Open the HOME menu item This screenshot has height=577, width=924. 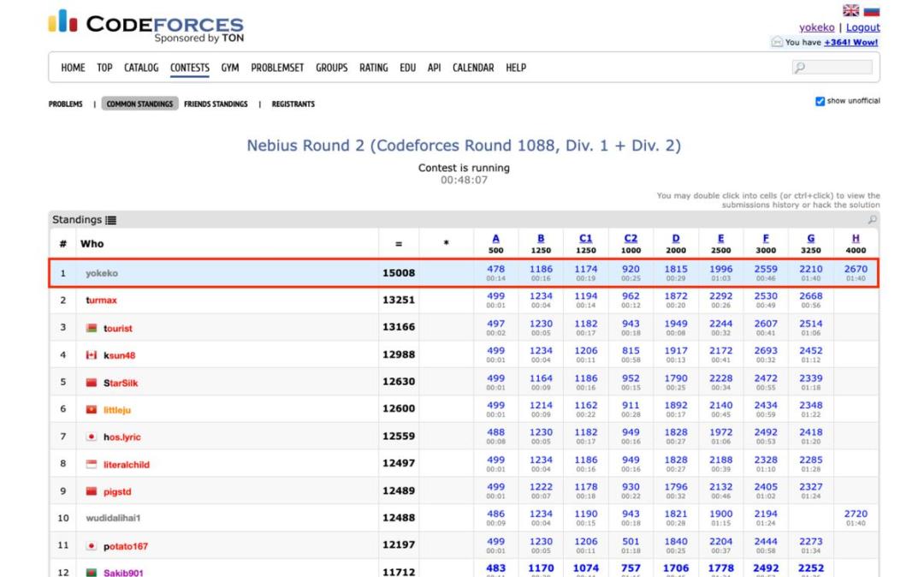pyautogui.click(x=73, y=68)
